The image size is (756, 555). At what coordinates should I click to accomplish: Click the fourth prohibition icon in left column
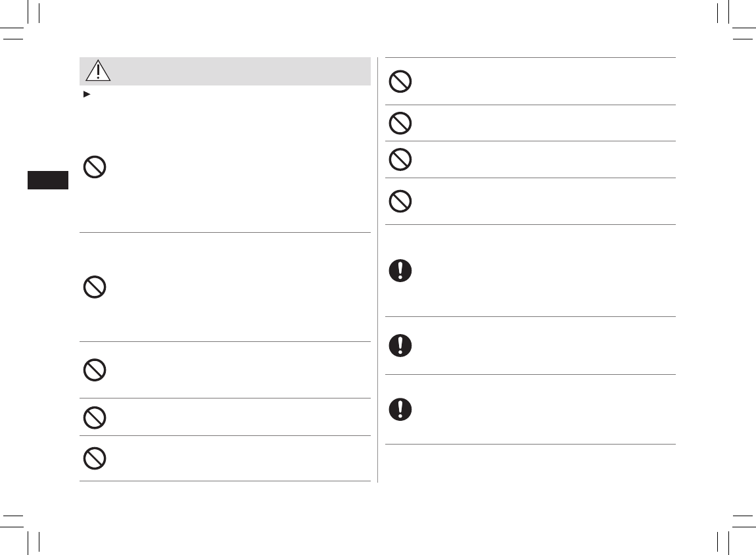(x=96, y=417)
